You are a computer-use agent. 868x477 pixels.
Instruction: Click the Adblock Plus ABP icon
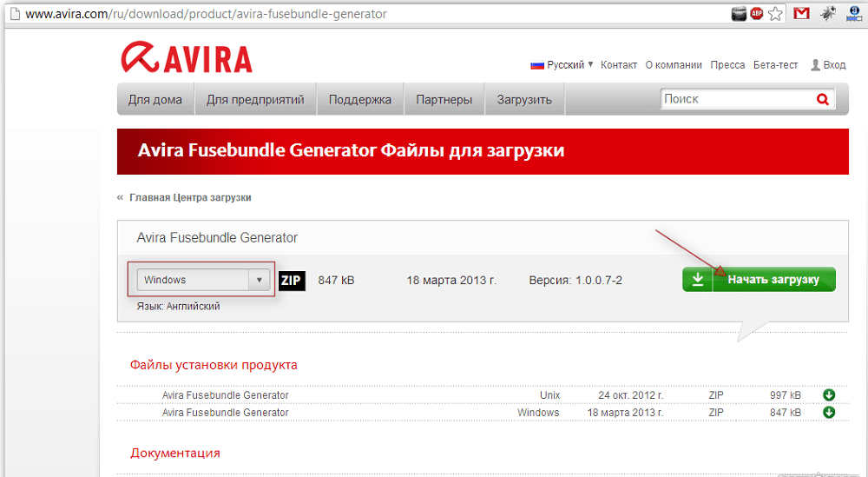click(757, 14)
